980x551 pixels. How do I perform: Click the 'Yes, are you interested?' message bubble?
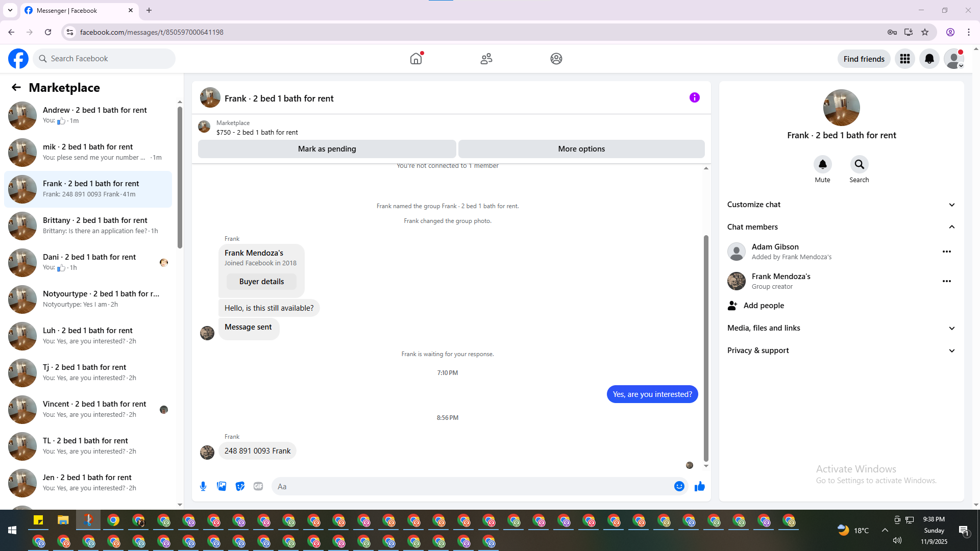pyautogui.click(x=652, y=394)
